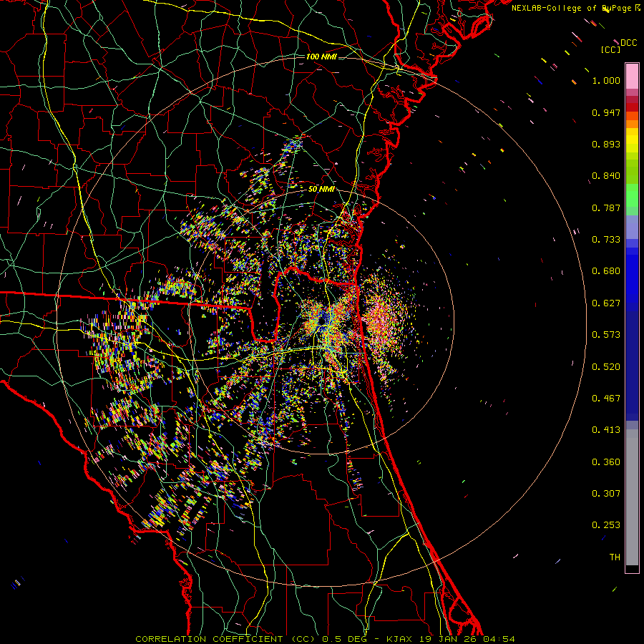
Task: Click the 0.307 scale value
Action: 606,494
